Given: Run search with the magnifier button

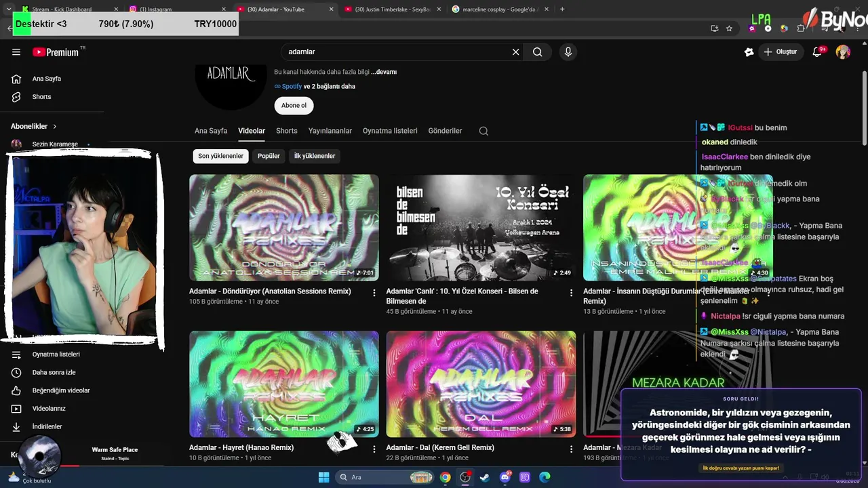Looking at the screenshot, I should click(x=538, y=52).
